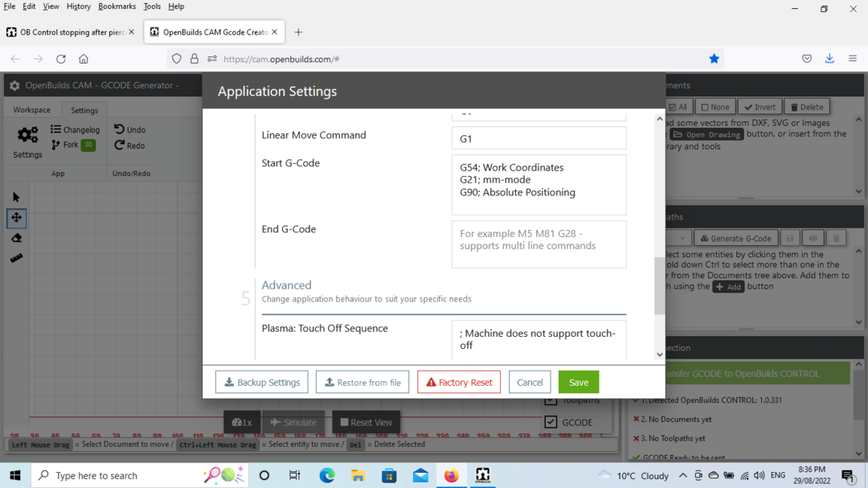Switch to OpenBuilds CONTROL in taskbar

[483, 475]
